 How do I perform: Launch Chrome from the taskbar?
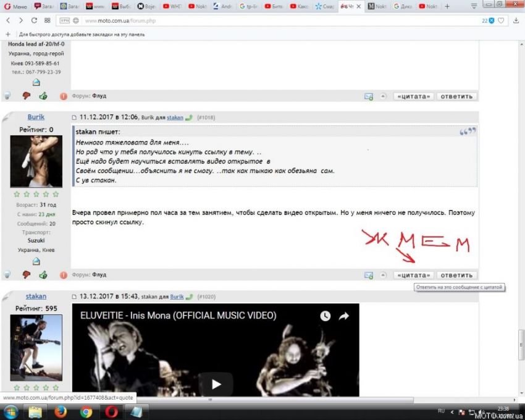pyautogui.click(x=86, y=412)
